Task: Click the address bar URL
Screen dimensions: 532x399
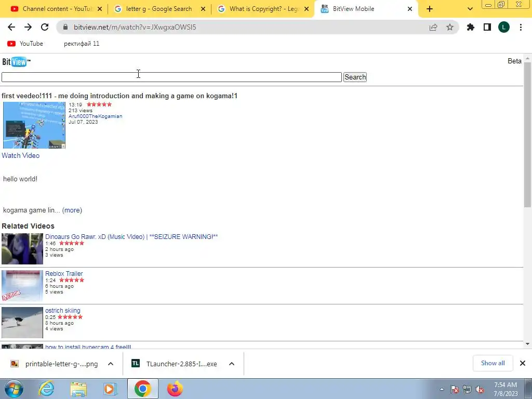Action: [x=135, y=27]
